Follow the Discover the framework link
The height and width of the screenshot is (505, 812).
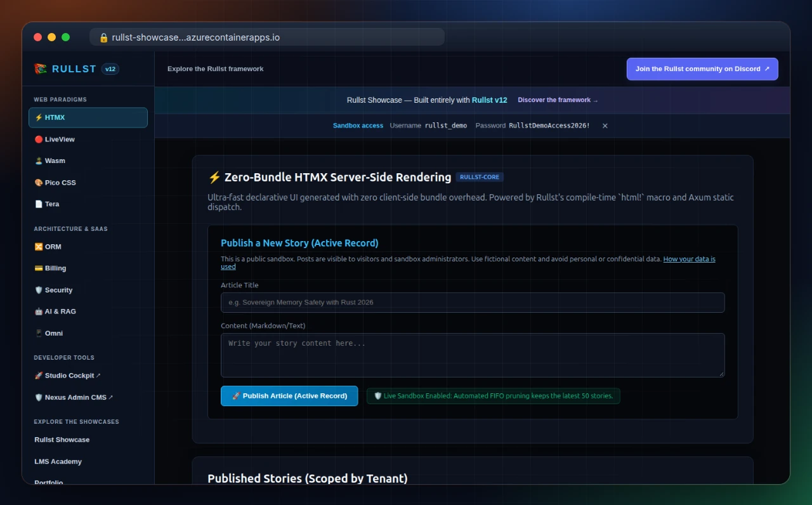pyautogui.click(x=558, y=100)
